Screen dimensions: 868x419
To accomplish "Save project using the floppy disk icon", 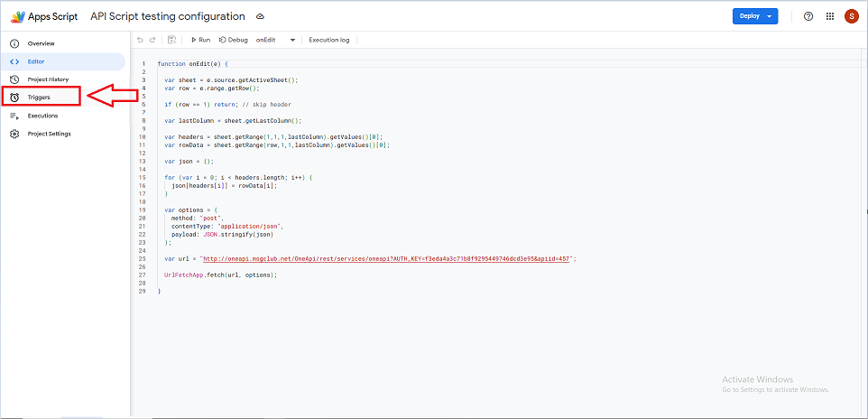I will (x=171, y=40).
